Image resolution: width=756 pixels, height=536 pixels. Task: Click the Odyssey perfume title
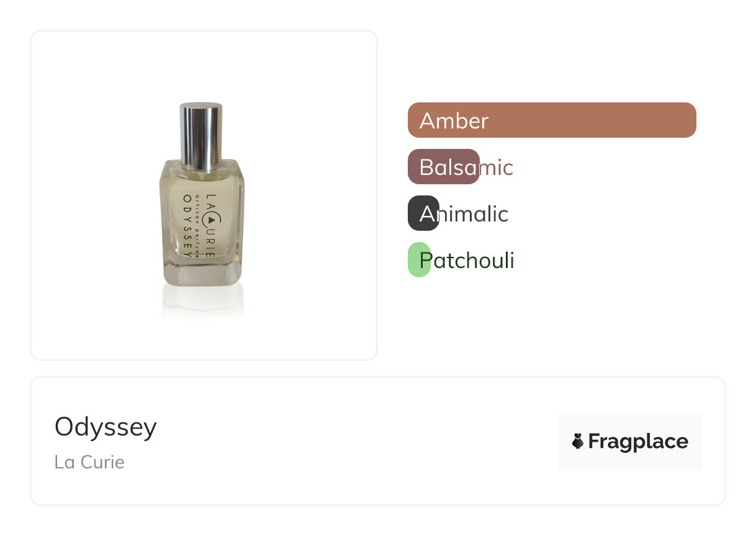[x=106, y=427]
